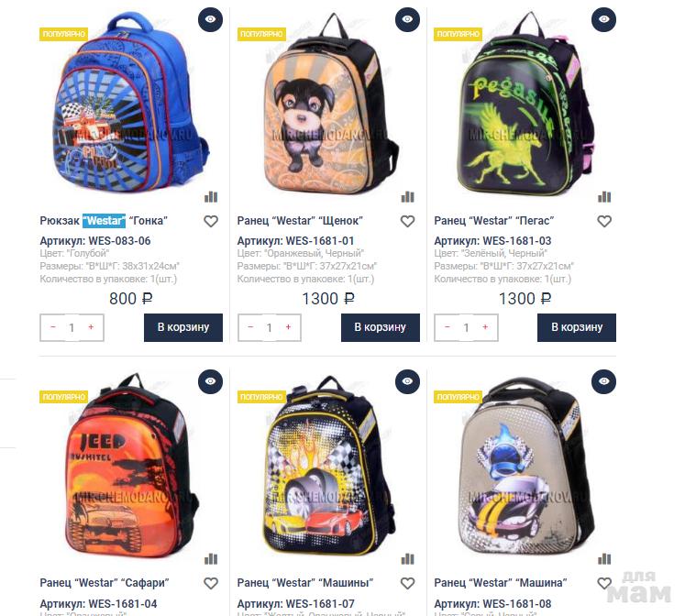Favorite the Пегас satchel with the heart
This screenshot has height=616, width=685.
pyautogui.click(x=604, y=221)
